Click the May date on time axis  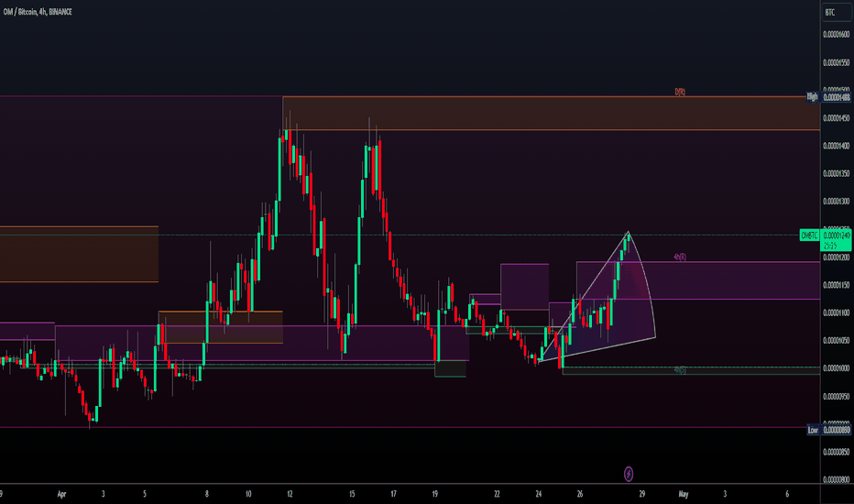683,494
